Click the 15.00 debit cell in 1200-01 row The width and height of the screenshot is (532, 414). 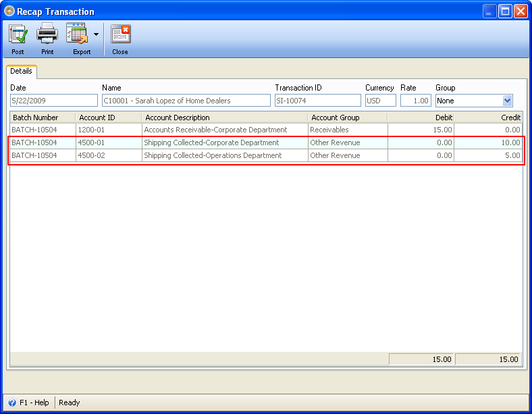click(421, 130)
